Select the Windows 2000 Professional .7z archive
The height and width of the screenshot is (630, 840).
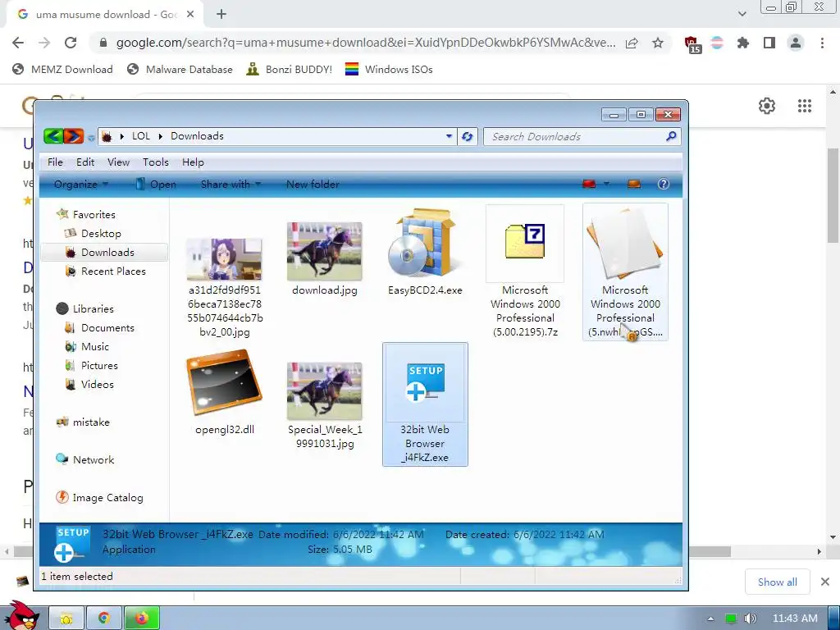525,272
